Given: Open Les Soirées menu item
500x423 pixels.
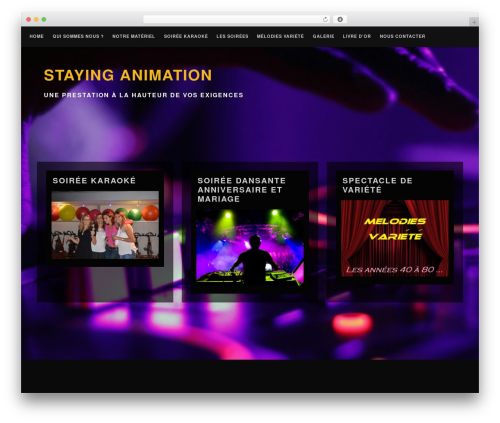Looking at the screenshot, I should [x=232, y=36].
